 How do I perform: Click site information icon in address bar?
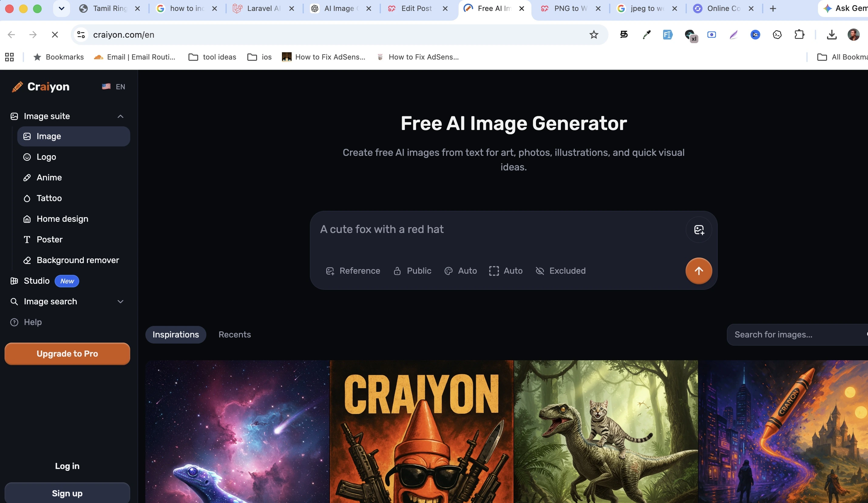[x=81, y=35]
